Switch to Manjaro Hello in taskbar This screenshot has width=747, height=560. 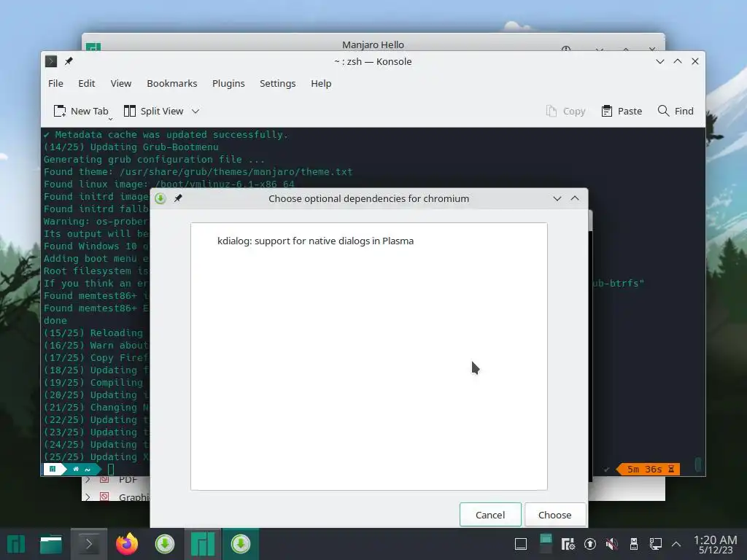[203, 544]
